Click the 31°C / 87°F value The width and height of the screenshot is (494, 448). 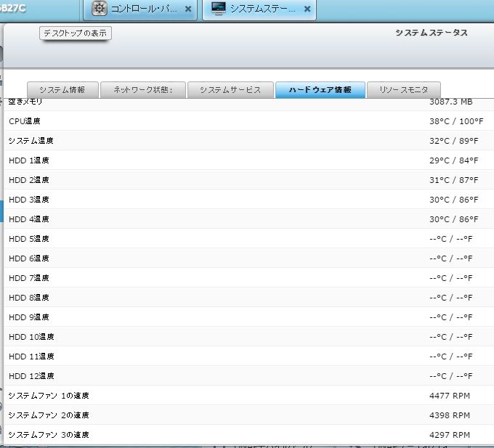coord(453,180)
